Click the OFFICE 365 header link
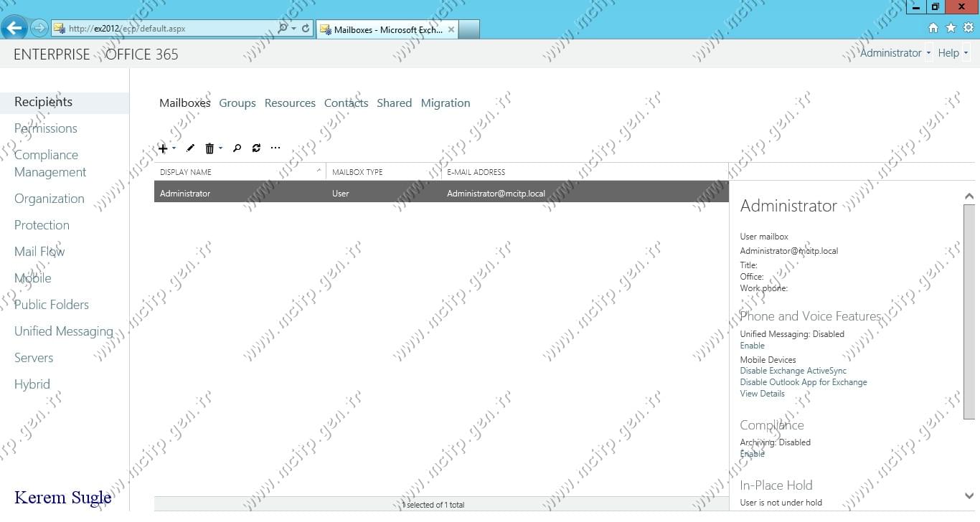This screenshot has width=980, height=522. [x=142, y=54]
